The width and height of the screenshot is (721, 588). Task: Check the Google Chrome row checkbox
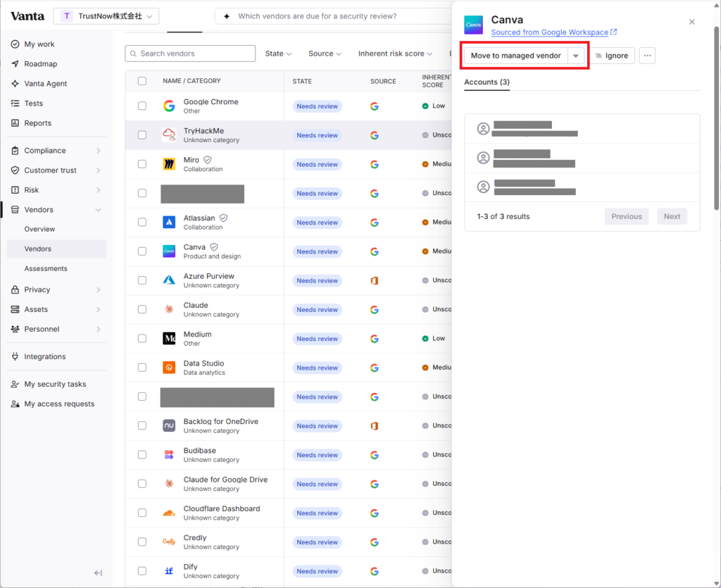coord(142,106)
